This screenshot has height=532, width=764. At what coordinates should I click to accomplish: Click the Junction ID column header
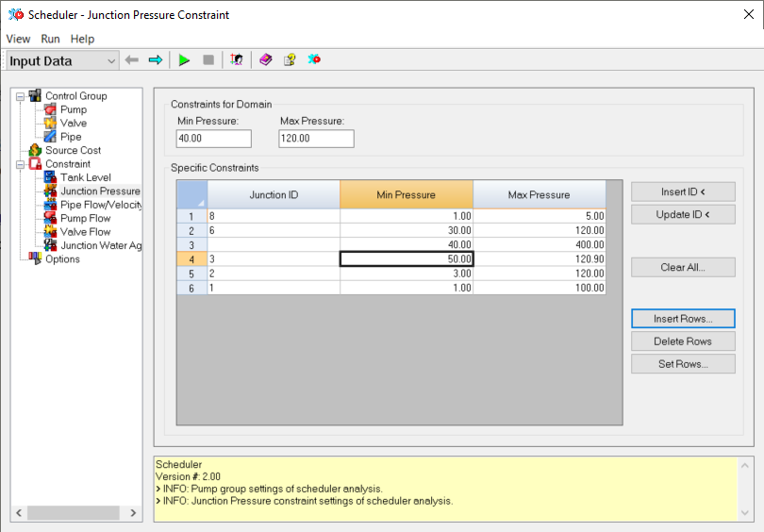click(274, 195)
